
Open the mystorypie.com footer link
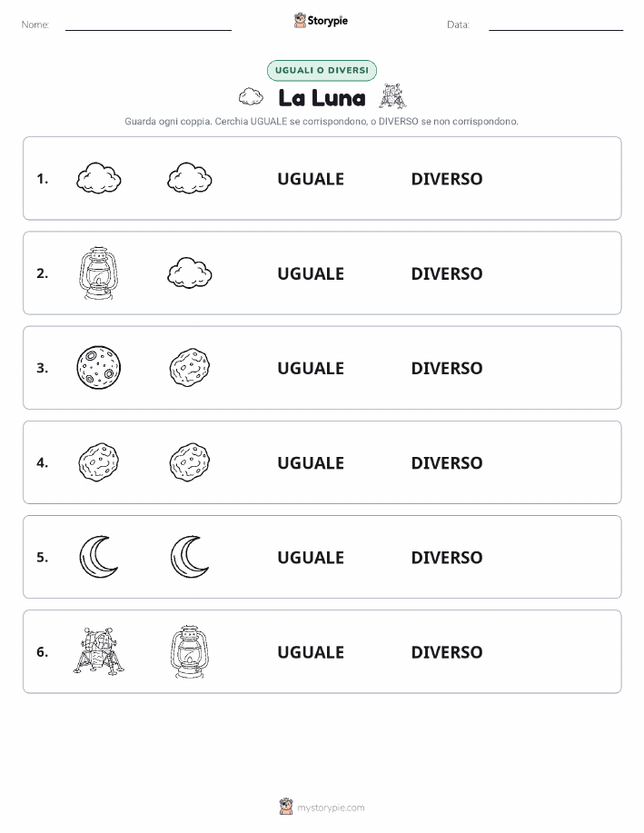tap(331, 808)
